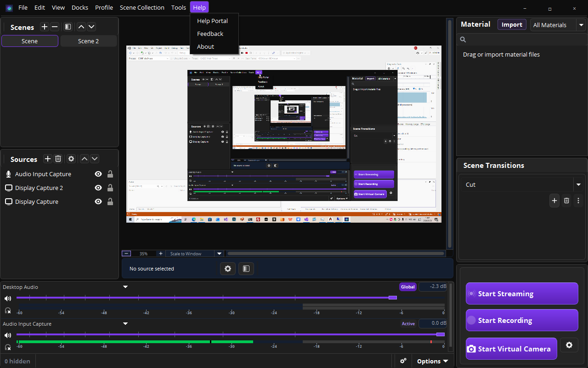Image resolution: width=588 pixels, height=368 pixels.
Task: Select About in the Help menu
Action: pos(205,46)
